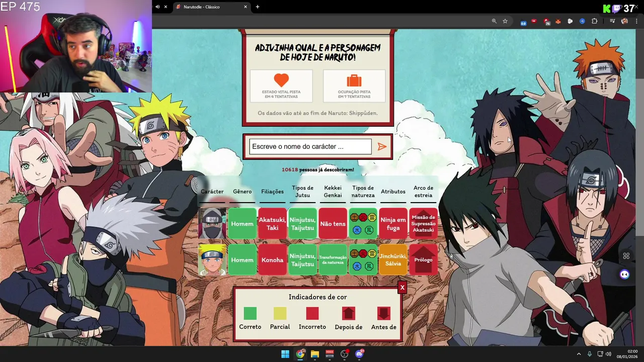Click Kakuzu's character portrait thumbnail
This screenshot has width=644, height=362.
click(x=212, y=223)
